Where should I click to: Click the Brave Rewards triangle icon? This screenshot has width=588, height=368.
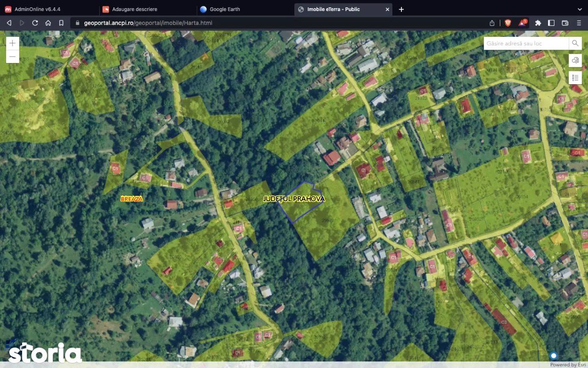(523, 23)
